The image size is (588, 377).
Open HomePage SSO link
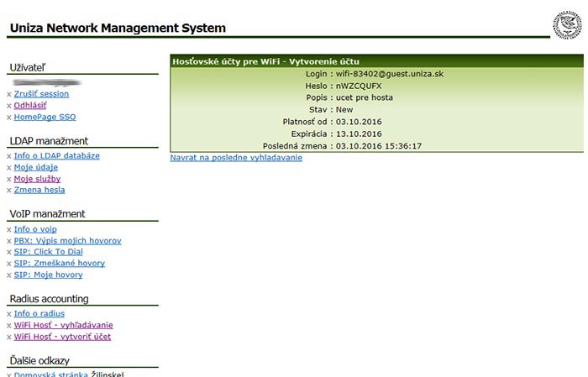click(x=45, y=117)
